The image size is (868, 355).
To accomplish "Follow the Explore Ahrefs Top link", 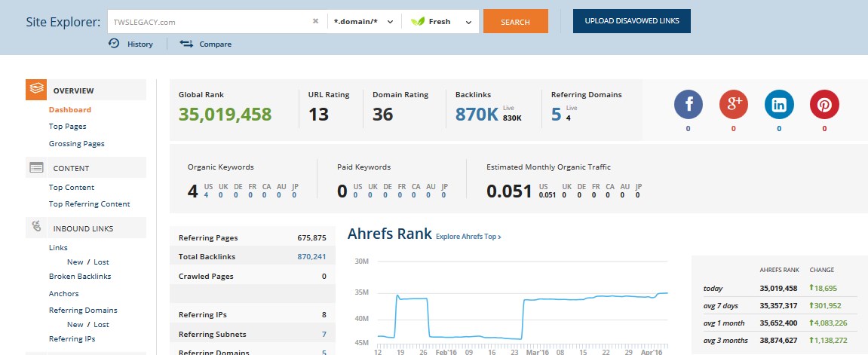I will 468,237.
